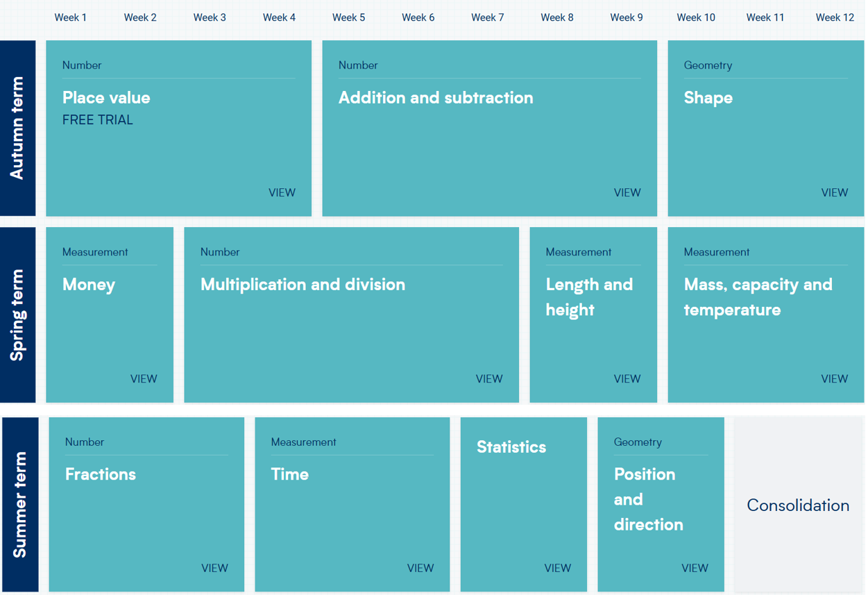The height and width of the screenshot is (595, 868).
Task: Click VIEW on Addition and subtraction card
Action: (627, 193)
